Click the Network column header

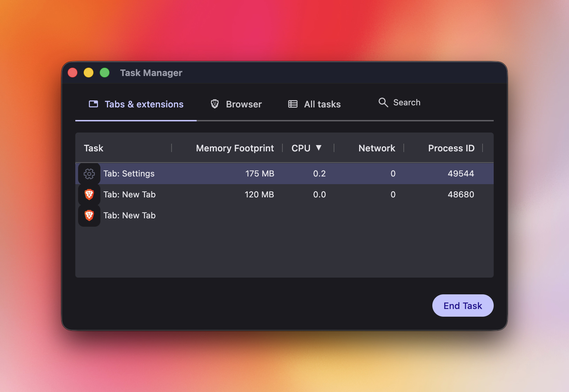coord(377,148)
